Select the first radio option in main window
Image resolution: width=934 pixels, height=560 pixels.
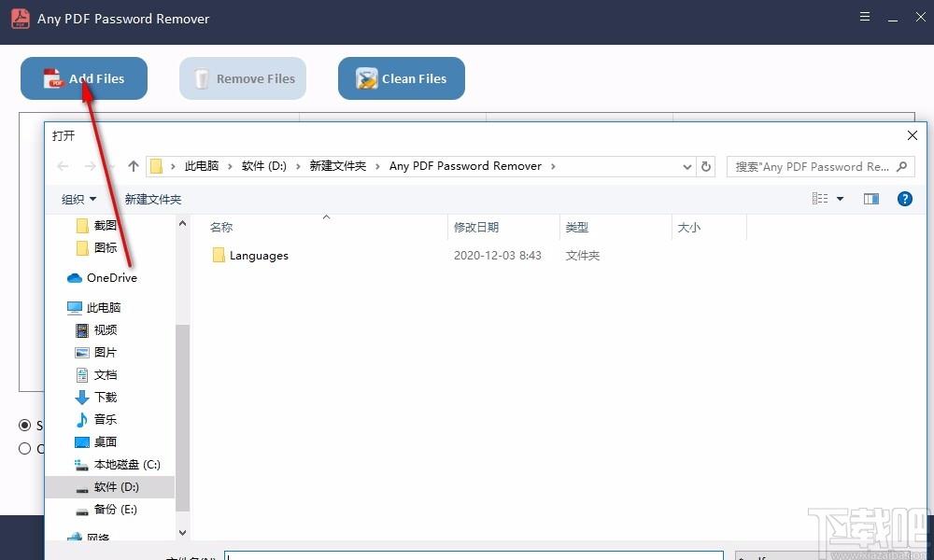[24, 425]
